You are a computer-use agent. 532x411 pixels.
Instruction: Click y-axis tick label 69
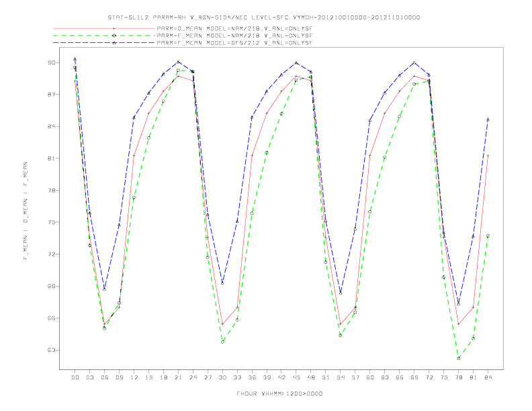pos(51,286)
